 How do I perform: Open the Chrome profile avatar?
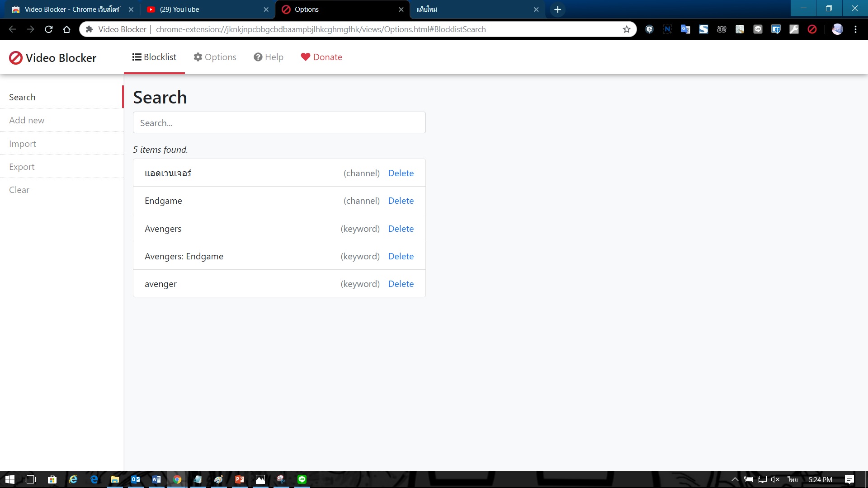[x=837, y=29]
